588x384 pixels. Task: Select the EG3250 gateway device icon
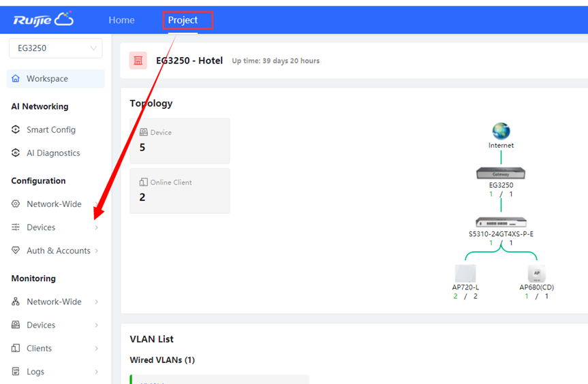click(x=501, y=173)
